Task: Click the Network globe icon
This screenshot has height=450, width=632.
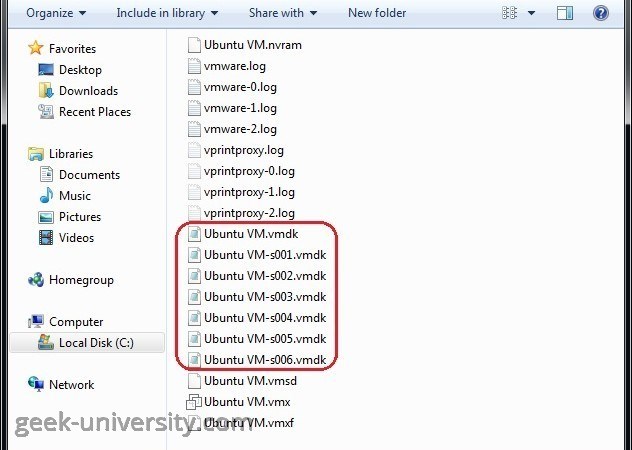Action: tap(36, 384)
